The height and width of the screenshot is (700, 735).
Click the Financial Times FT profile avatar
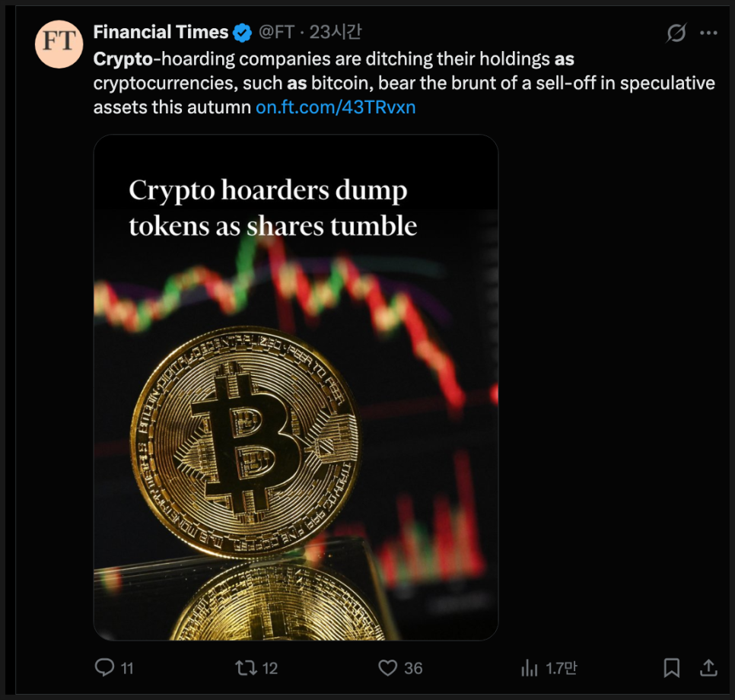59,45
